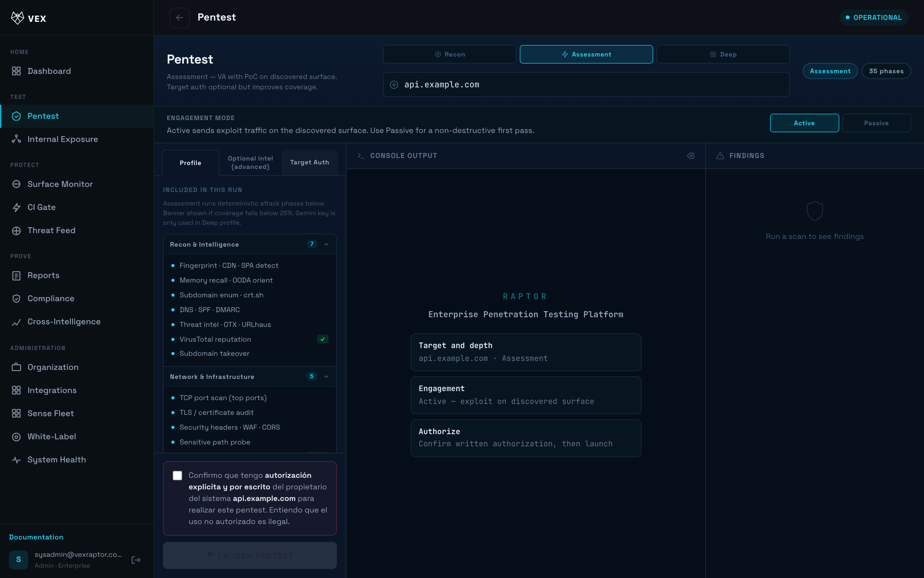Click the Integrations grid icon
The height and width of the screenshot is (578, 924).
click(16, 390)
